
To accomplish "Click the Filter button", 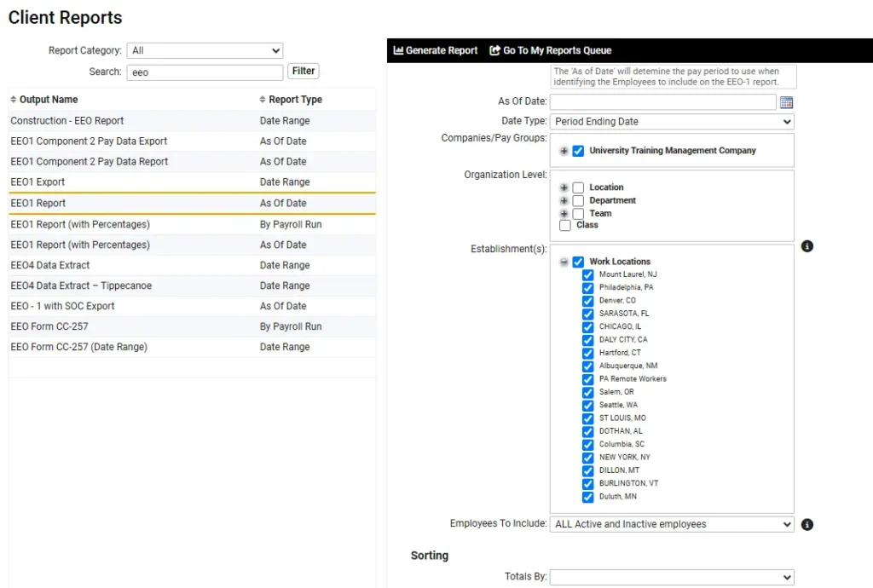I will 304,72.
